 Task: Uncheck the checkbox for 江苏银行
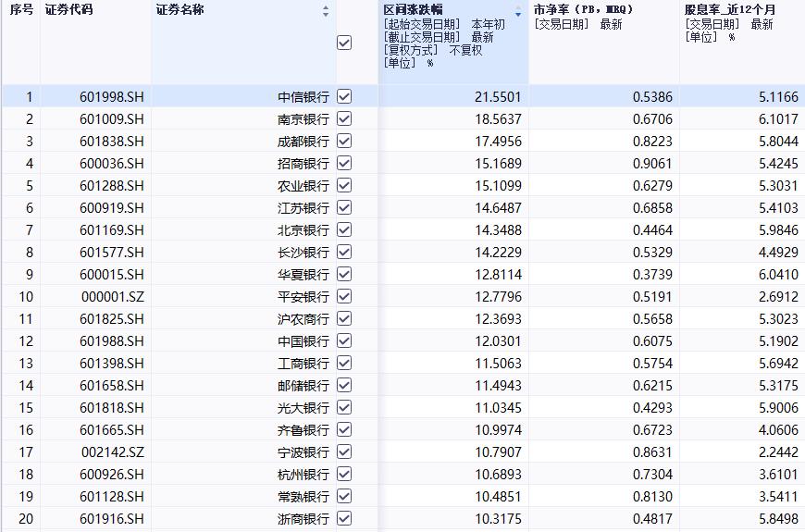coord(344,207)
